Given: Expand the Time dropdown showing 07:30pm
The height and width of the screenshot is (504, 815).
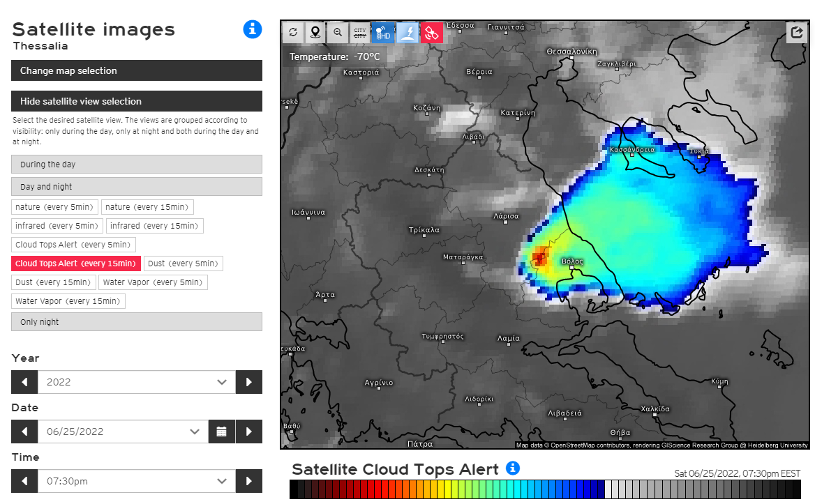Looking at the screenshot, I should [x=136, y=481].
